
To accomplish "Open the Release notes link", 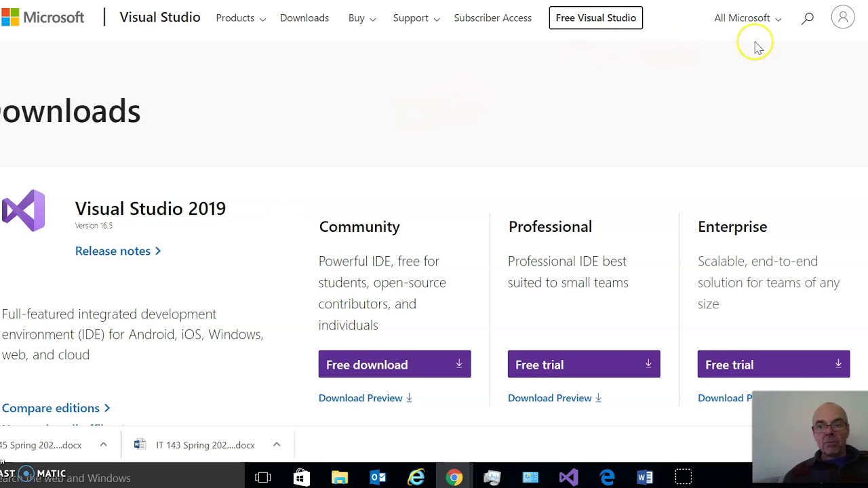I will pyautogui.click(x=118, y=251).
